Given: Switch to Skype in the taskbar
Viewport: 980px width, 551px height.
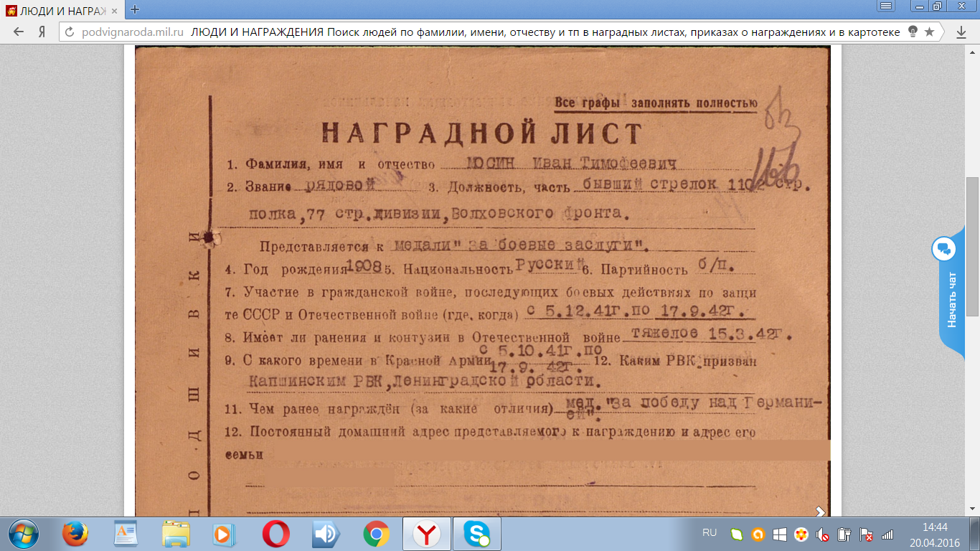Looking at the screenshot, I should click(476, 534).
